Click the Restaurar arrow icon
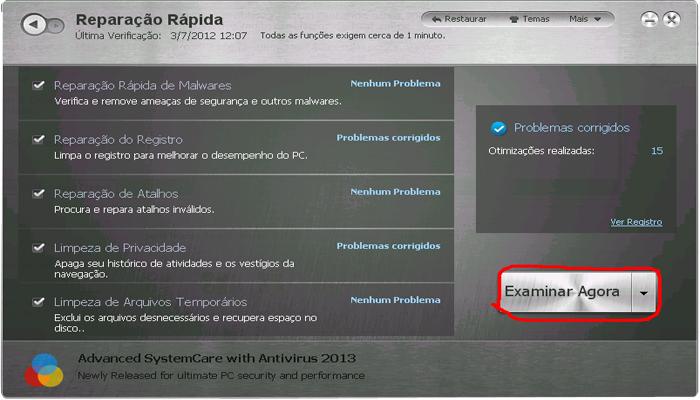 tap(435, 19)
